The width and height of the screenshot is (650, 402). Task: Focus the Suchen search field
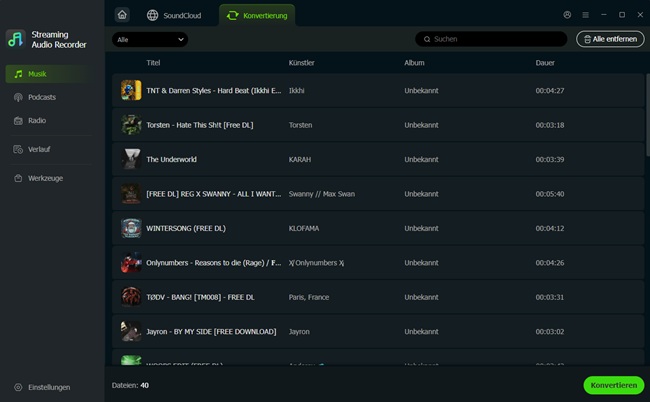(491, 39)
